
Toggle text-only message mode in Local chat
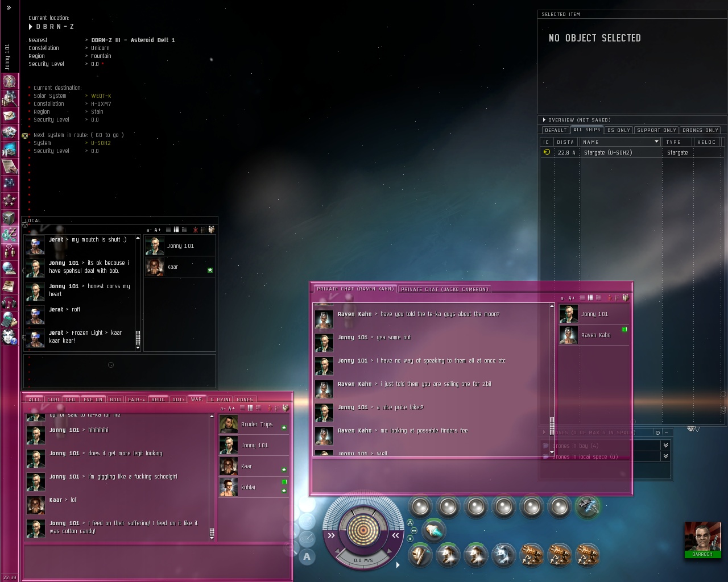point(168,230)
